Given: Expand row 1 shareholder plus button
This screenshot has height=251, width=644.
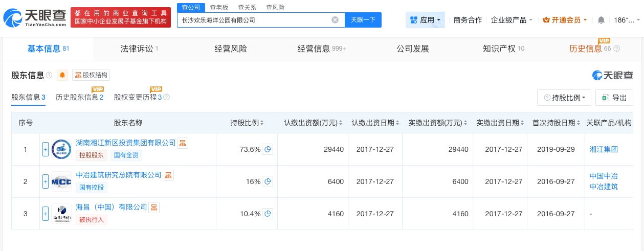Looking at the screenshot, I should (46, 149).
